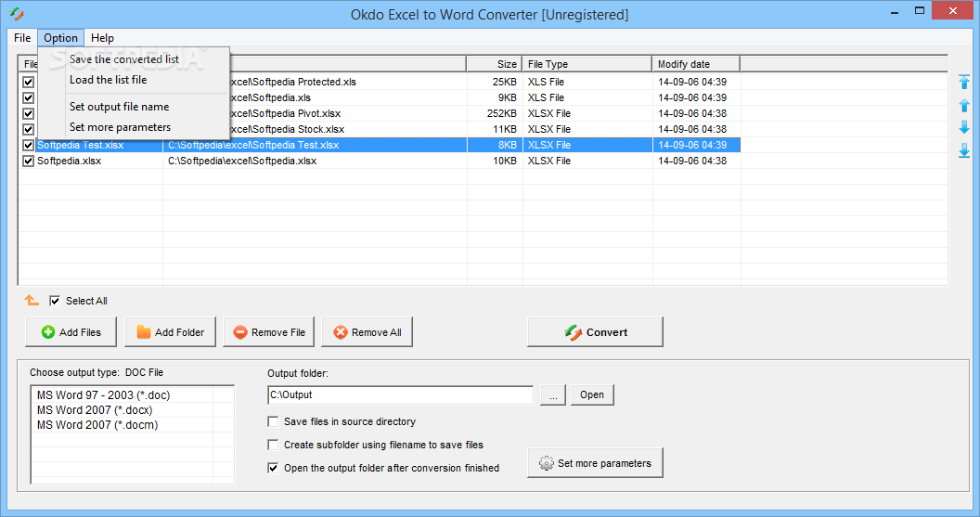Image resolution: width=980 pixels, height=517 pixels.
Task: Click the gear icon on Set more parameters
Action: tap(547, 463)
